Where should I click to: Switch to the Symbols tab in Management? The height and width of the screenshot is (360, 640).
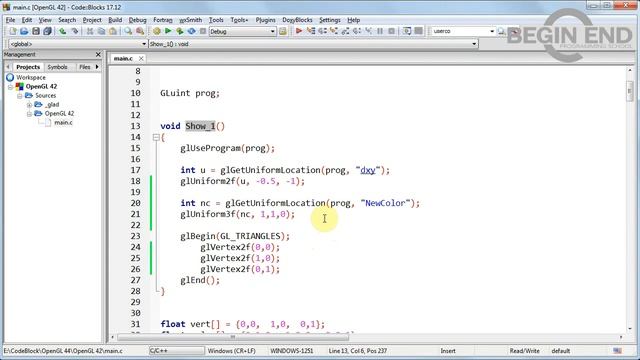coord(58,67)
